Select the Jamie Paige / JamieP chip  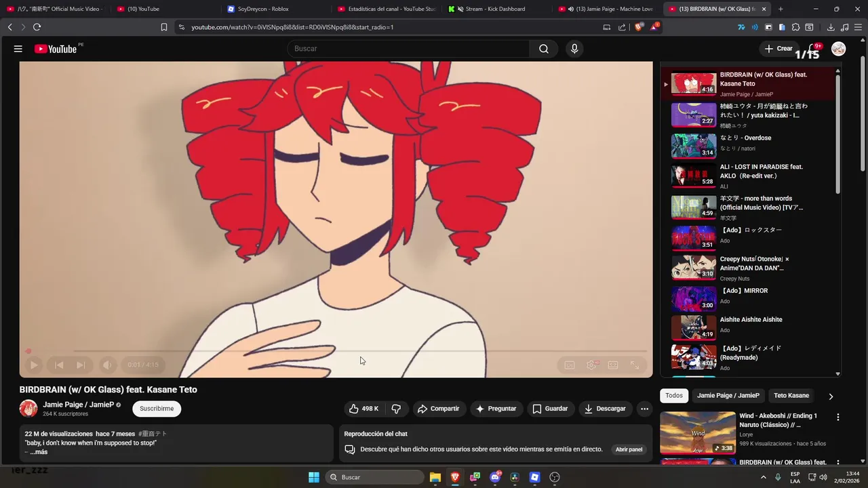click(728, 395)
